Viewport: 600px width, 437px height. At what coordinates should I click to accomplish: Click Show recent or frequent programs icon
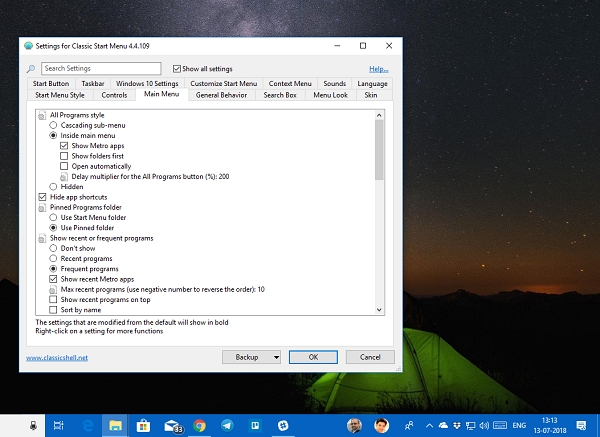coord(42,239)
